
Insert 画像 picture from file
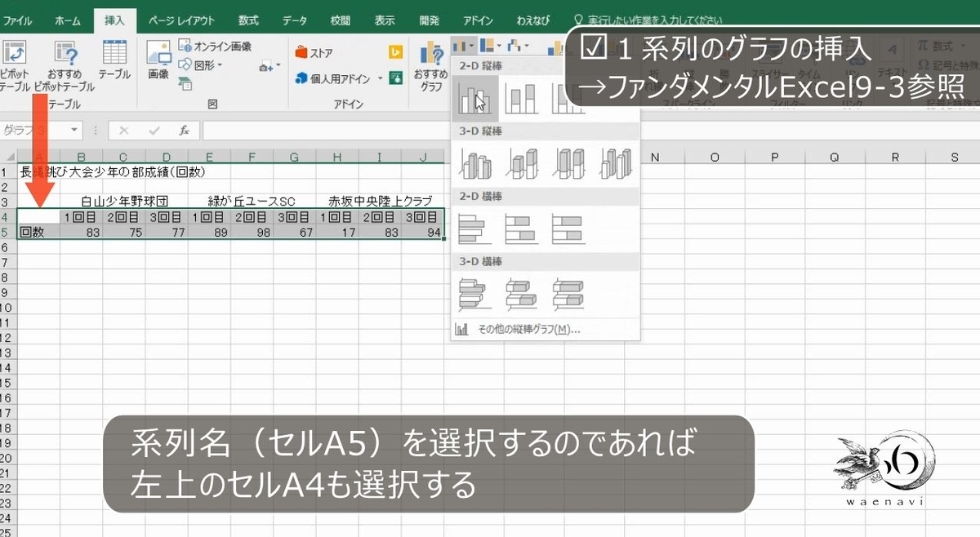tap(158, 61)
